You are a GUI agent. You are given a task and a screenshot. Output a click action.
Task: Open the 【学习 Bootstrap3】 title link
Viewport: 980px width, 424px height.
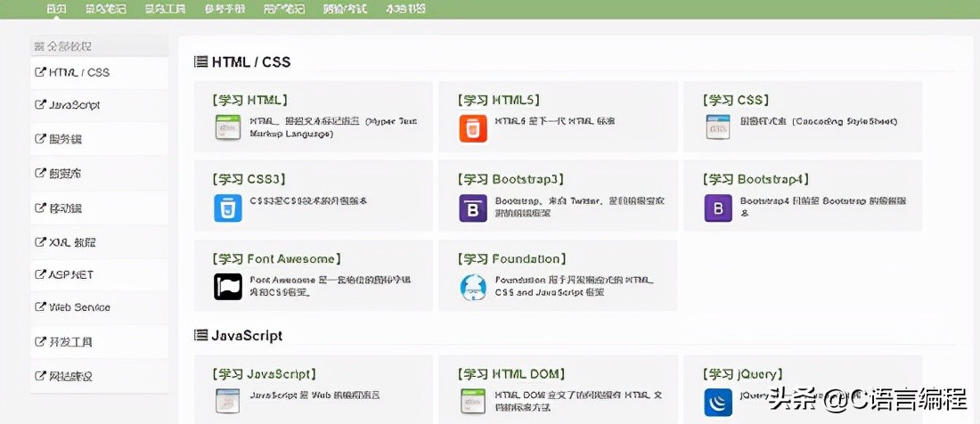510,179
